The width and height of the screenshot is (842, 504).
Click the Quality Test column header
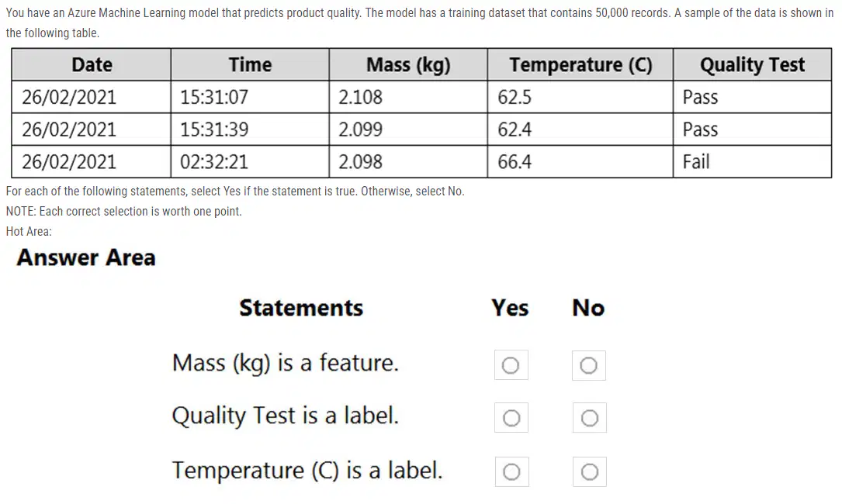click(752, 64)
